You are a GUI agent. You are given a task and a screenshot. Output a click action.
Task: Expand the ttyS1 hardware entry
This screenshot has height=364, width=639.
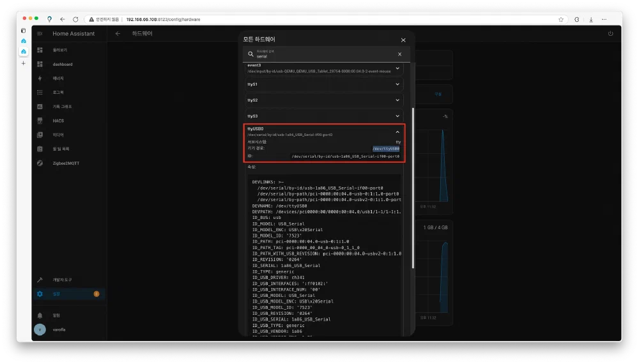point(397,84)
